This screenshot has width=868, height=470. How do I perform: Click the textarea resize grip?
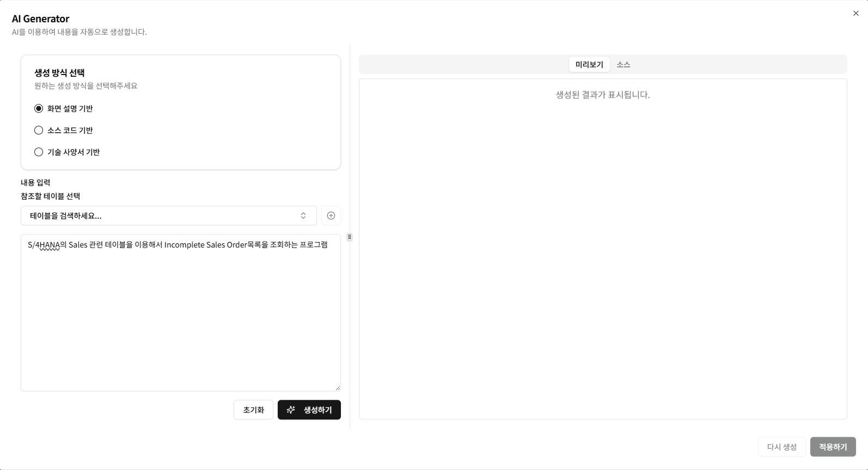tap(338, 387)
